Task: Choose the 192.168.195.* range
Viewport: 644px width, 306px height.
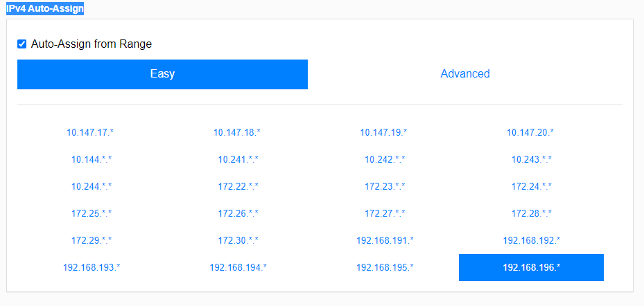Action: click(x=385, y=267)
